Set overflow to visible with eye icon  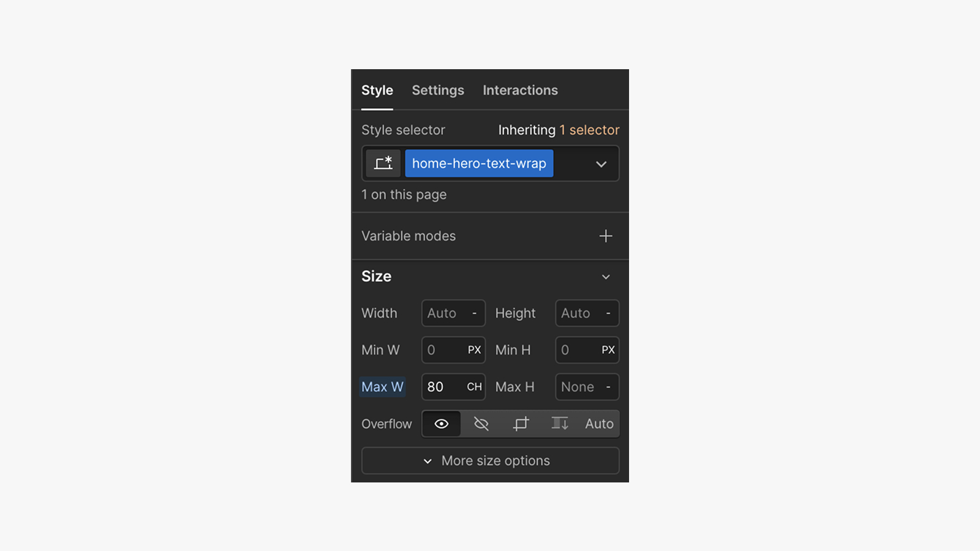441,423
